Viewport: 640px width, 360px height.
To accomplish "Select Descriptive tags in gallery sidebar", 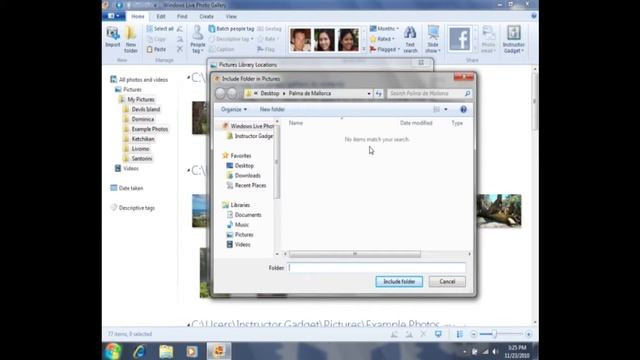I will pyautogui.click(x=133, y=208).
